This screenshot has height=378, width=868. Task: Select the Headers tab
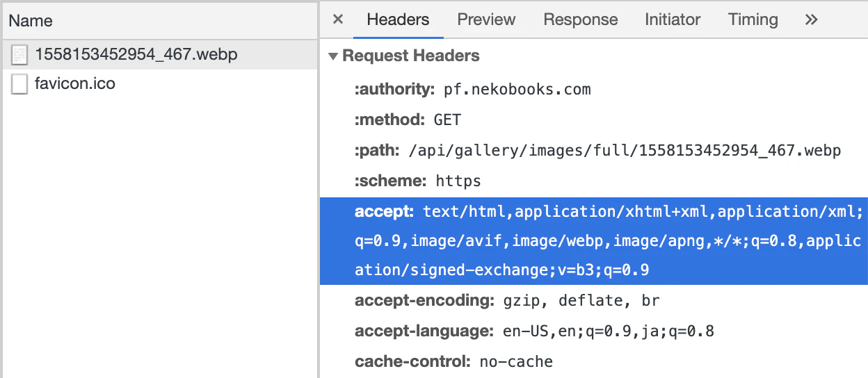click(x=398, y=19)
